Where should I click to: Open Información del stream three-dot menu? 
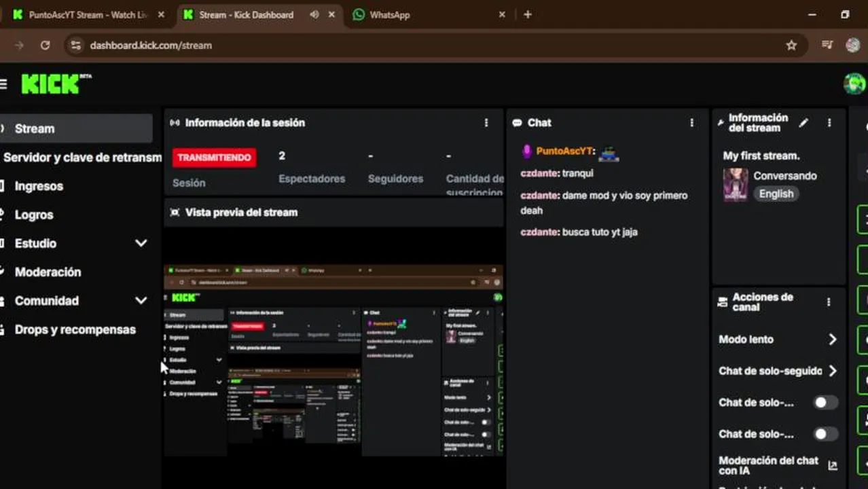[829, 123]
